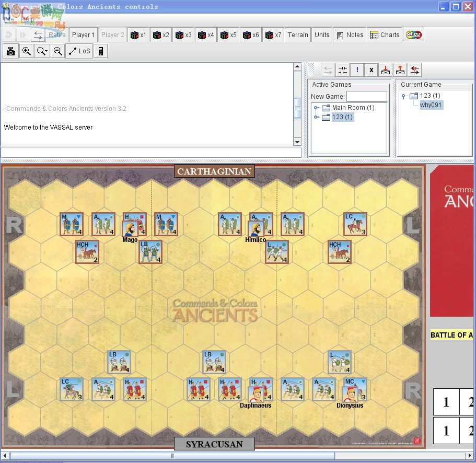Open server controls settings icon
Image resolution: width=476 pixels, height=463 pixels.
tap(342, 70)
